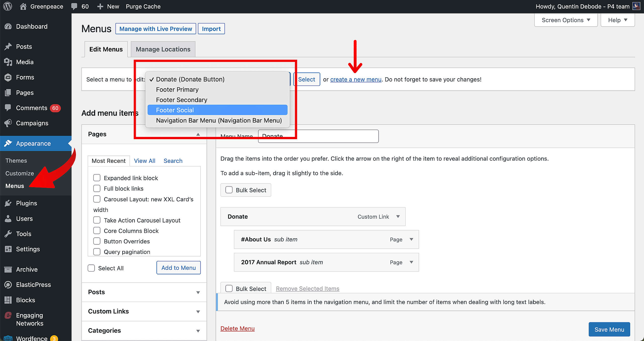Pick Footer Social in the dropdown
Screen dimensions: 644x341
[218, 110]
